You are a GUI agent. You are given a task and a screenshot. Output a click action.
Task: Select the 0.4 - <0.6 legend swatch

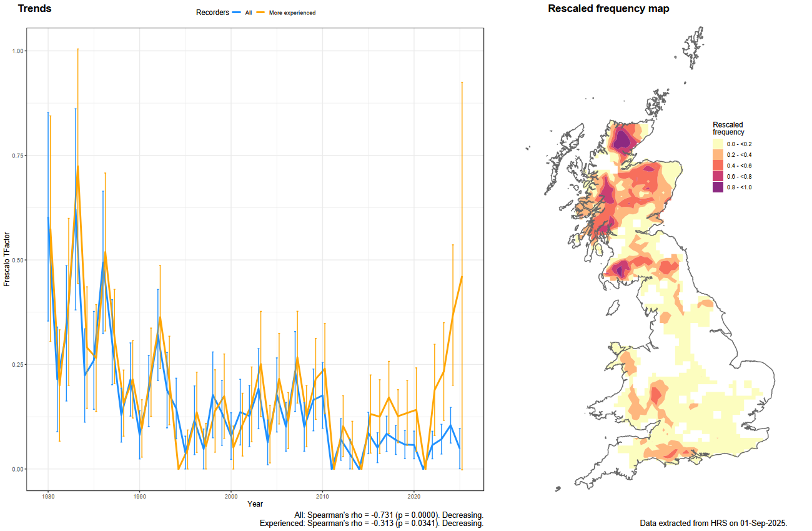point(718,166)
